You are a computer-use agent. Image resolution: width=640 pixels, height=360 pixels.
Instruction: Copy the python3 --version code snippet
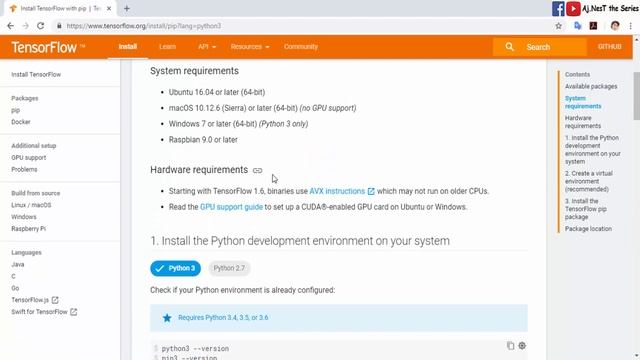[x=510, y=346]
